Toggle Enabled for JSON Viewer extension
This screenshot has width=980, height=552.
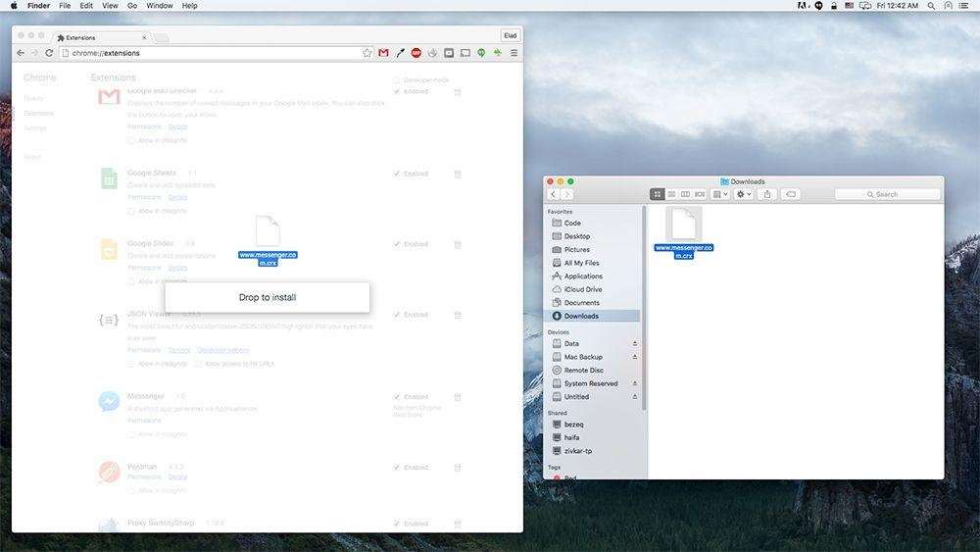396,315
